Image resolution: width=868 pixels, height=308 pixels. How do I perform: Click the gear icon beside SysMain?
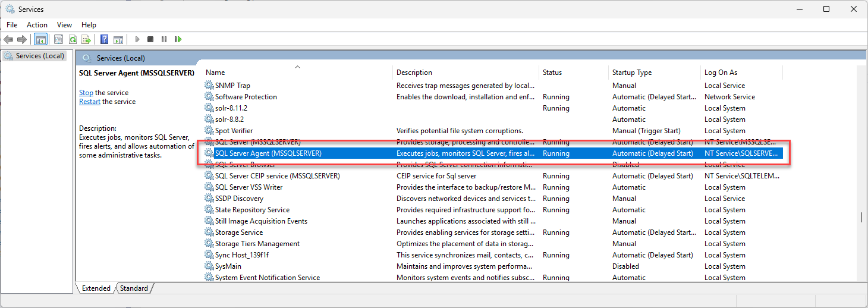209,266
